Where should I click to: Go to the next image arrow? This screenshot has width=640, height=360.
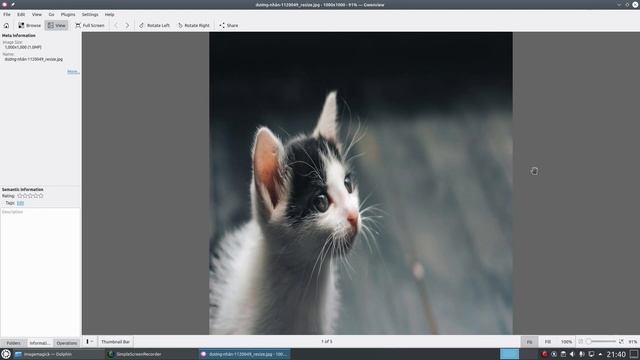click(x=127, y=25)
